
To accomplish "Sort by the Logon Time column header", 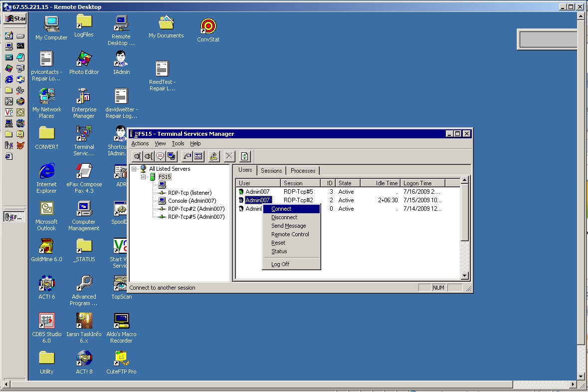I will [422, 183].
